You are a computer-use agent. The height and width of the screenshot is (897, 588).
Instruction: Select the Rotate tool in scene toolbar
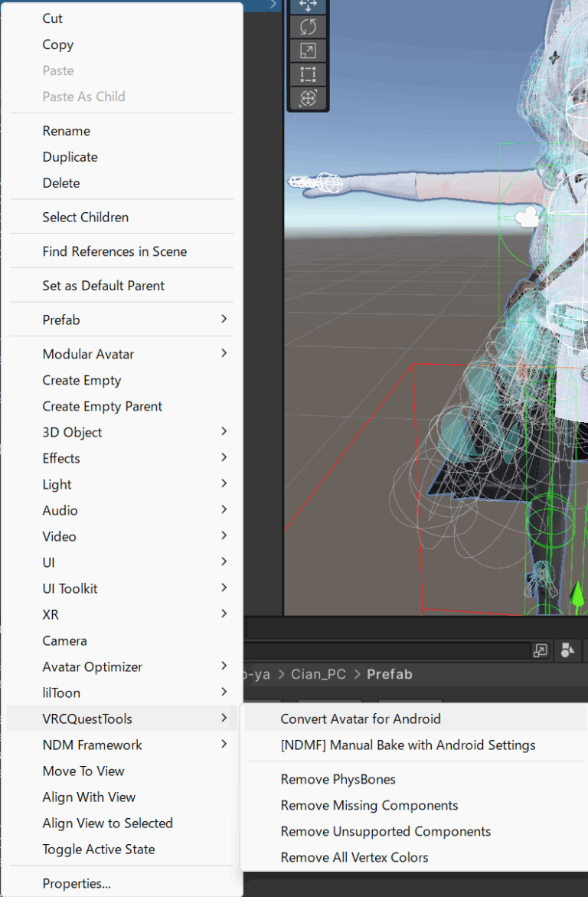point(308,27)
